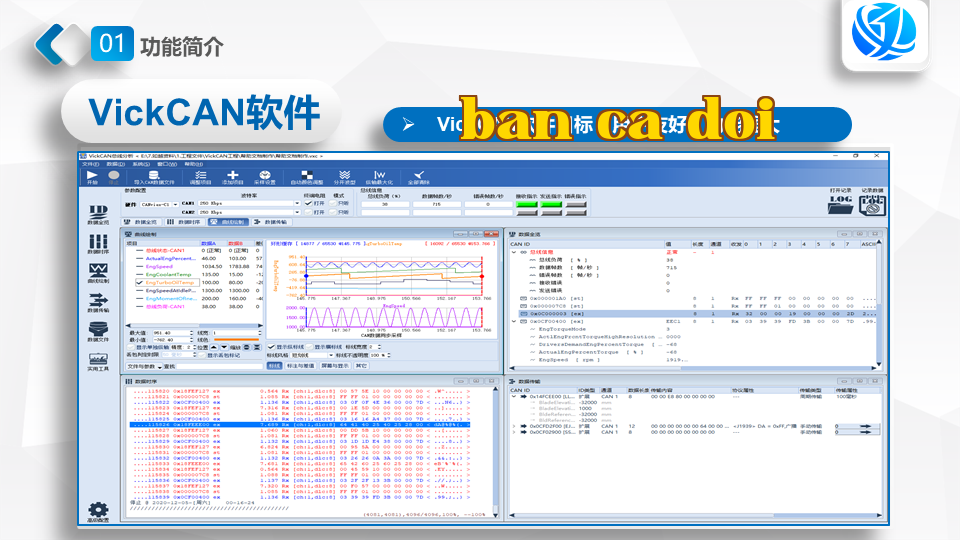Open 数据传输 arrows icon in sidebar

98,302
